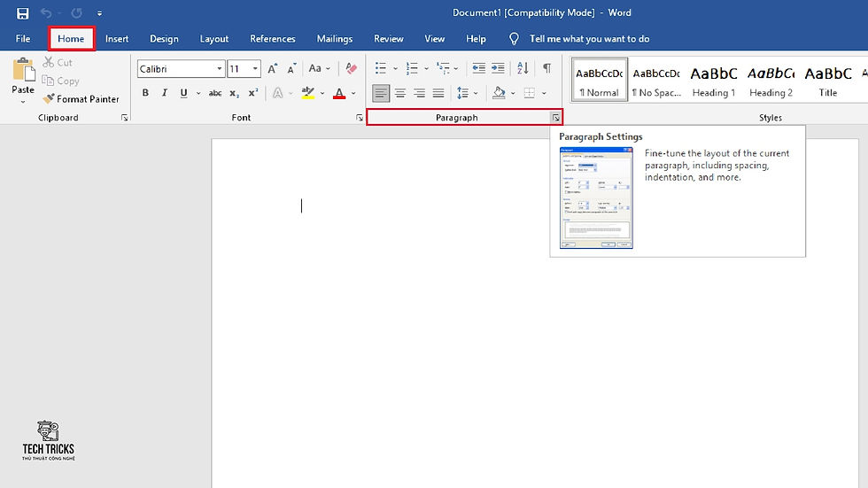The height and width of the screenshot is (488, 868).
Task: Select the Mailings tab
Action: point(335,39)
